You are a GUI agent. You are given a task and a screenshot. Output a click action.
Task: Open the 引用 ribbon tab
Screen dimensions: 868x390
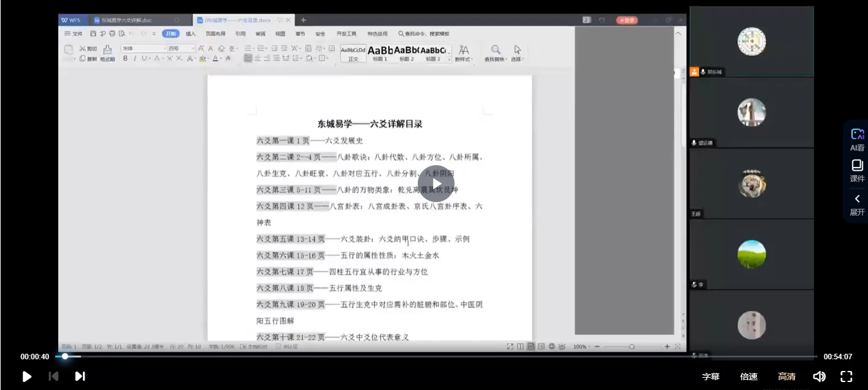(x=240, y=34)
